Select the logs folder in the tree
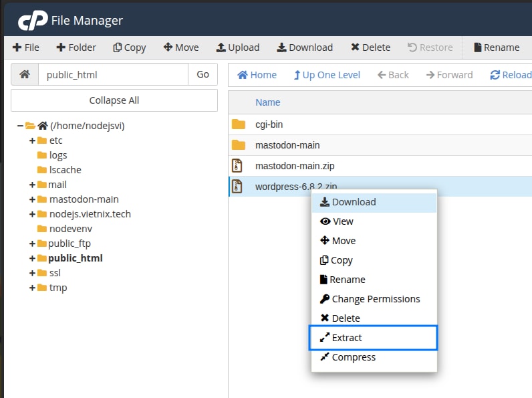Screen dimensions: 532x398 pos(58,155)
